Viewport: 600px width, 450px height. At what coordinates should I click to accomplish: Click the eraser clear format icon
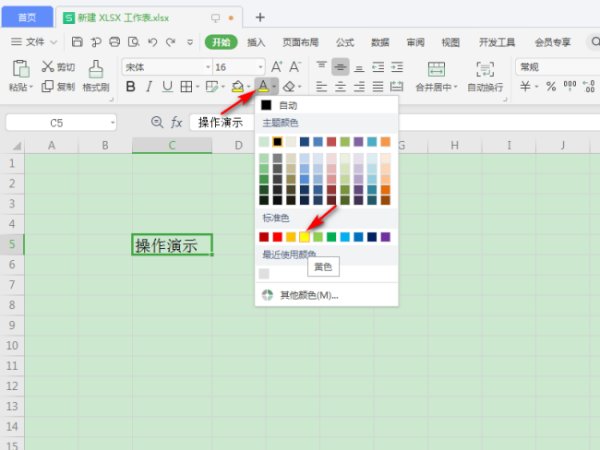(x=289, y=86)
